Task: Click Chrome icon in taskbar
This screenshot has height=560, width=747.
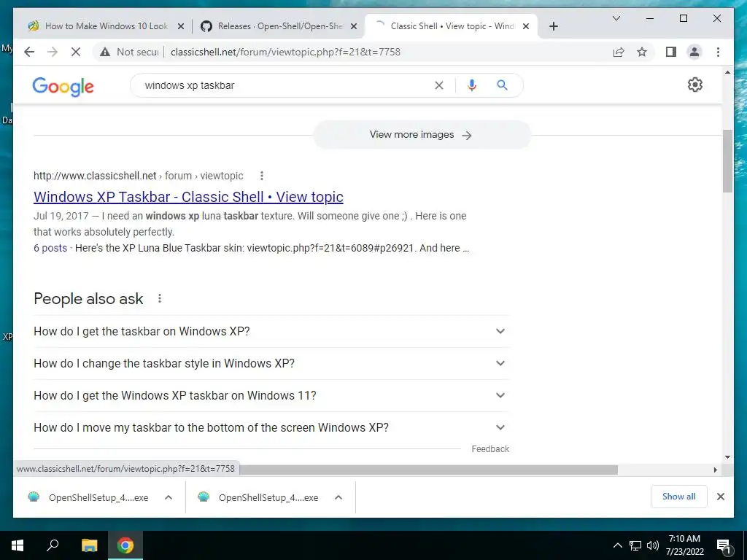Action: 125,545
